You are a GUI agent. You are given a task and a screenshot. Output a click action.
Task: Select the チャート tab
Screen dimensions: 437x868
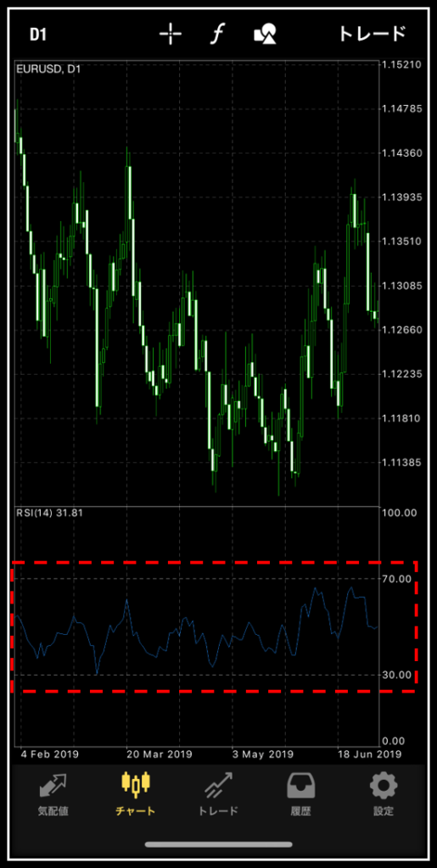tap(135, 795)
